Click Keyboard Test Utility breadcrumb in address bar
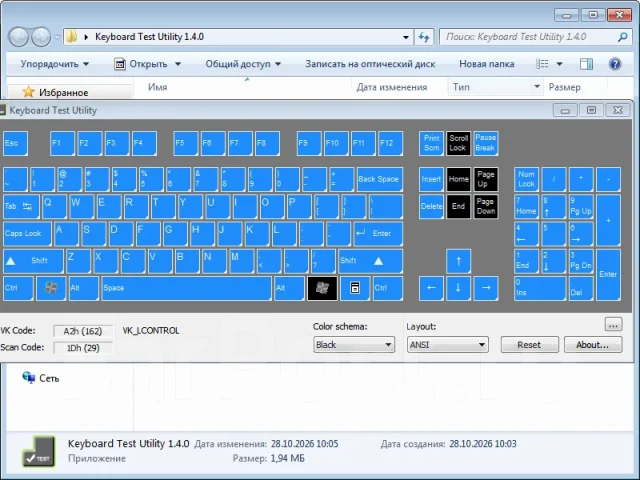The image size is (640, 480). point(149,37)
